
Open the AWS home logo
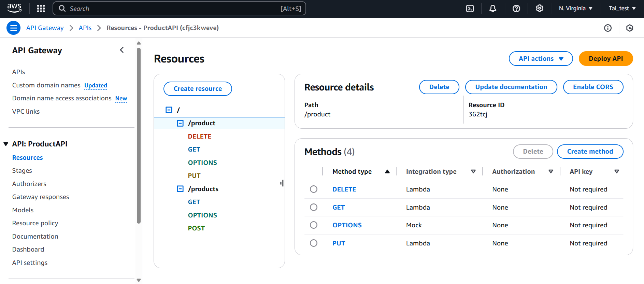tap(14, 8)
